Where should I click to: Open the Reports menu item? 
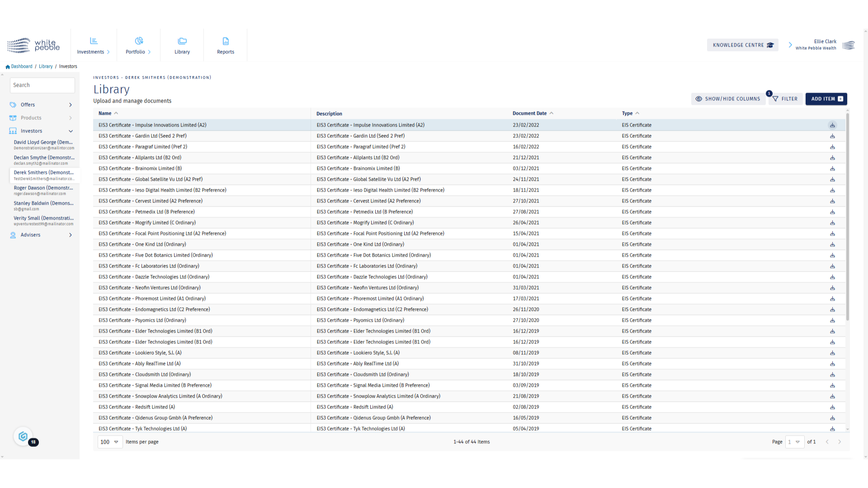pos(226,45)
